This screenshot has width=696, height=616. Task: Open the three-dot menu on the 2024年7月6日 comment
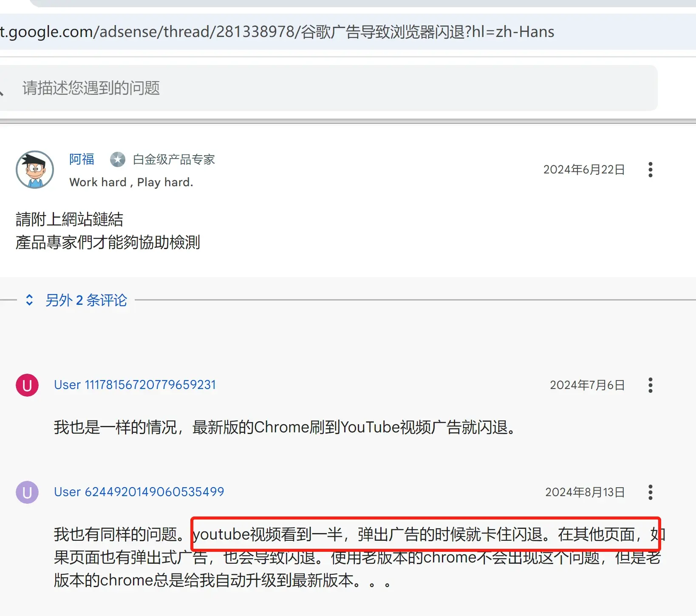tap(650, 385)
